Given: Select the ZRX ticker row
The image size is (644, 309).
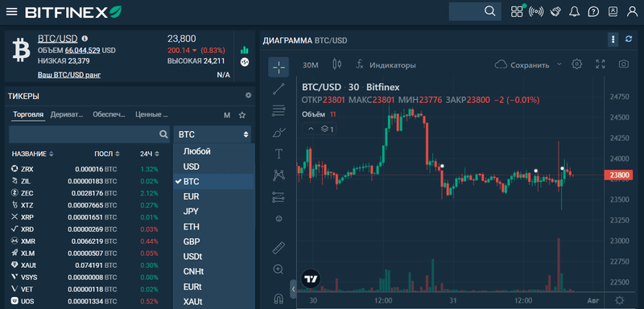Looking at the screenshot, I should tap(89, 169).
